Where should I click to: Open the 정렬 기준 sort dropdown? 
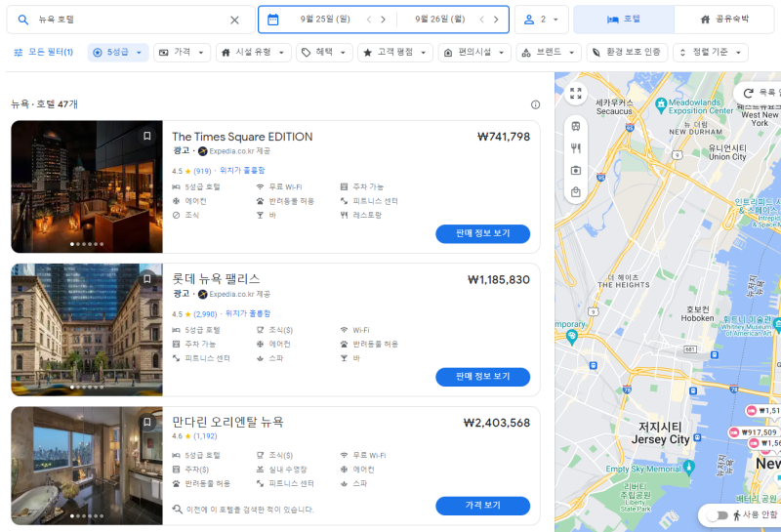pos(711,53)
